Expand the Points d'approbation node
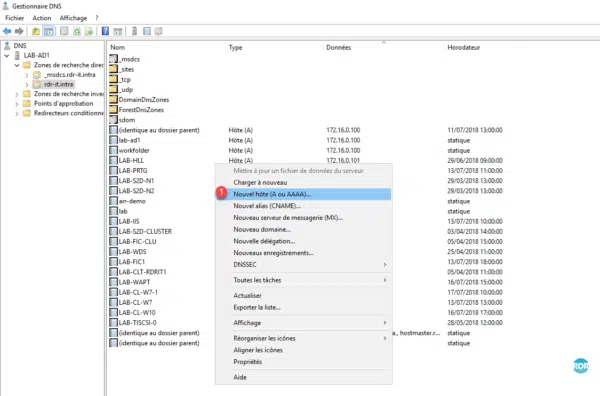The image size is (600, 396). [17, 104]
